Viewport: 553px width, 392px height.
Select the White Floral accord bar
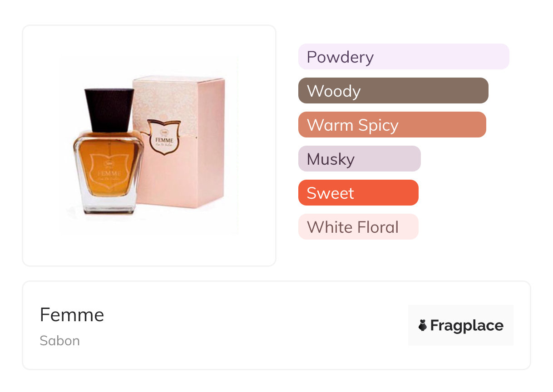point(358,227)
